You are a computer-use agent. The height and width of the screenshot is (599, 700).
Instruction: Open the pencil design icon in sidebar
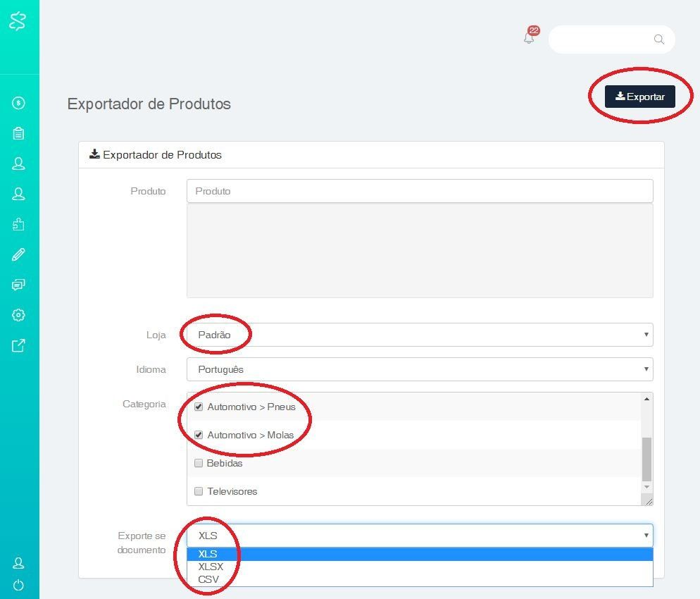pyautogui.click(x=18, y=254)
